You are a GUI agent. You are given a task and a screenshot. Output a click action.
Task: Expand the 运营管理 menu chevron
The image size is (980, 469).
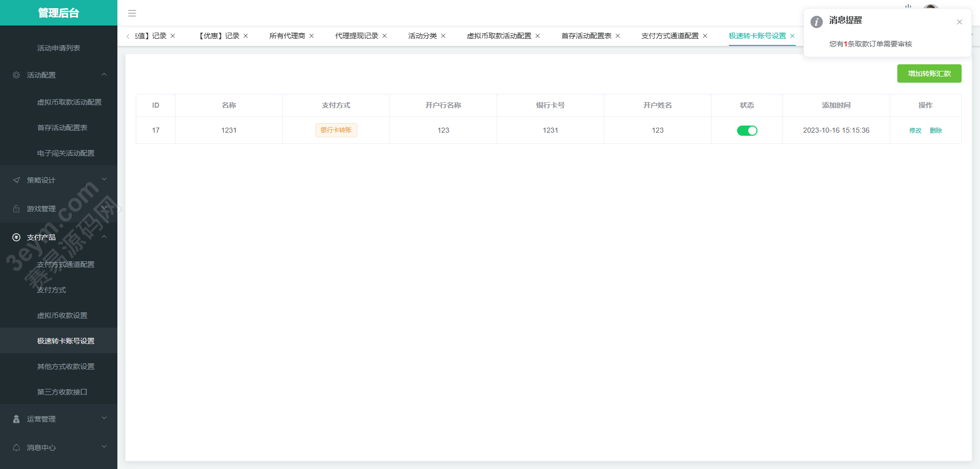coord(104,418)
